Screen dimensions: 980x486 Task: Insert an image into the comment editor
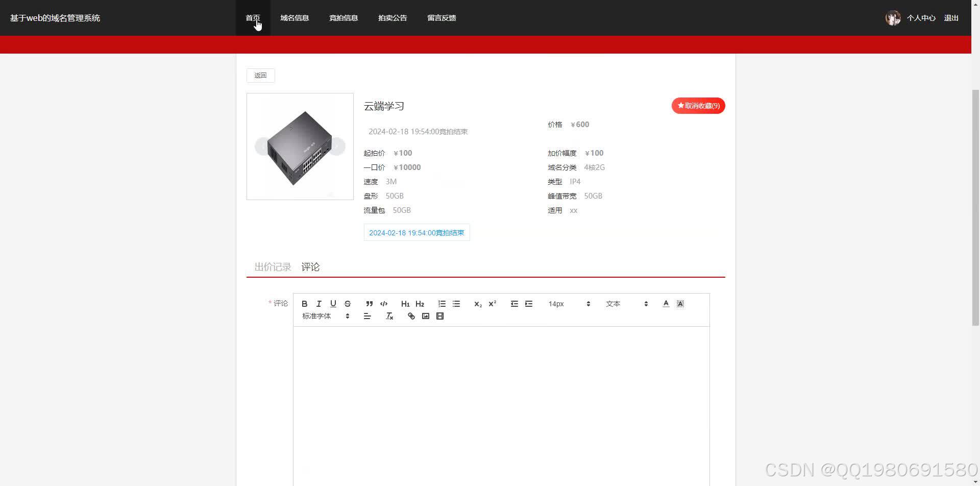point(425,316)
